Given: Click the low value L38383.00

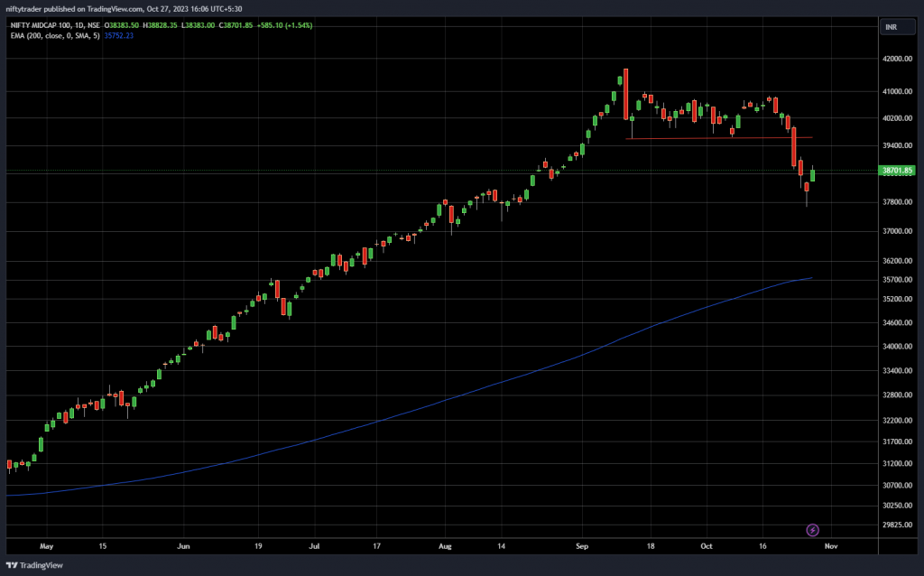Looking at the screenshot, I should click(198, 25).
